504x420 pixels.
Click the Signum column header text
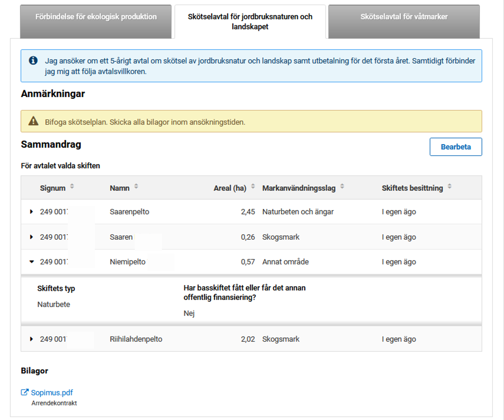coord(53,188)
